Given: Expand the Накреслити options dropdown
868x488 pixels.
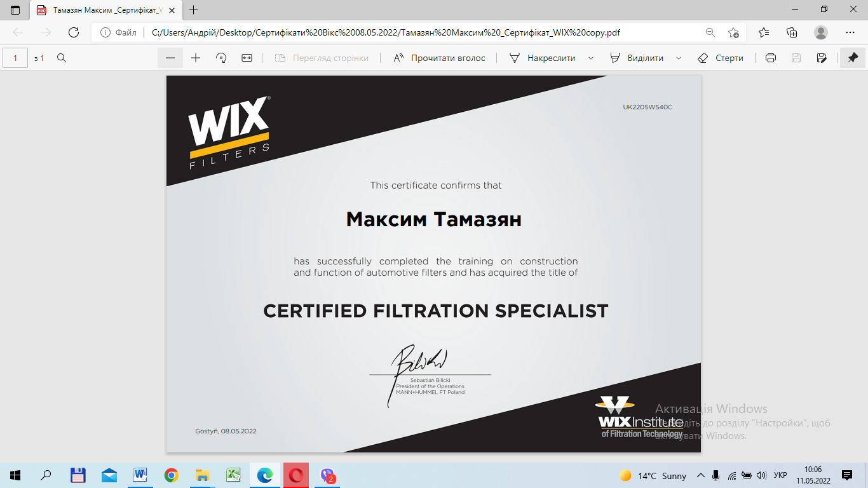Looking at the screenshot, I should tap(591, 58).
